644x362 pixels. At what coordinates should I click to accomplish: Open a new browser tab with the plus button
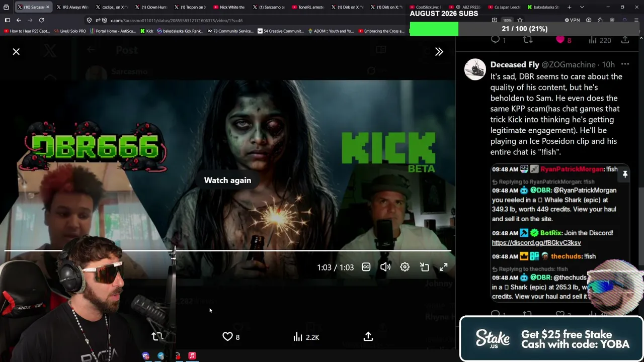click(x=569, y=7)
